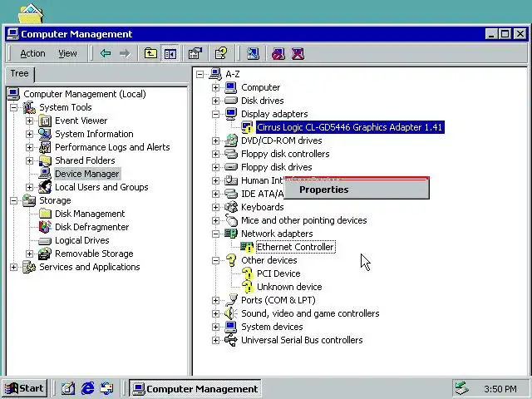Click the Local Users and Groups icon
The width and height of the screenshot is (532, 399).
(45, 187)
